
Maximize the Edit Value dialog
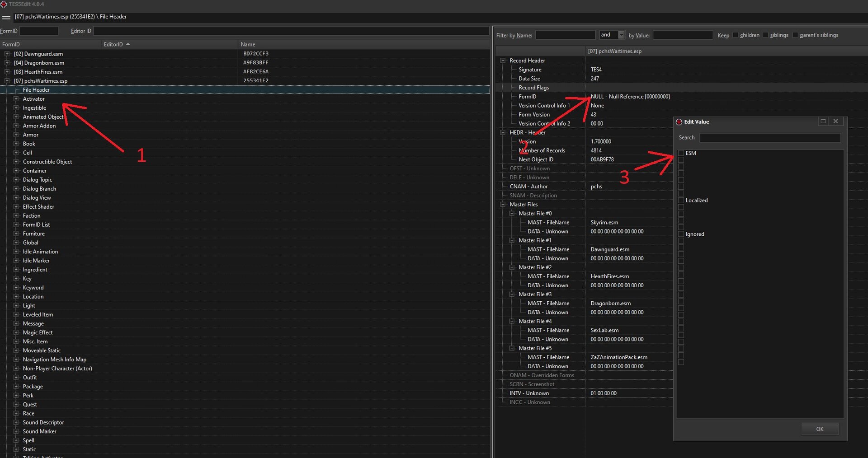(823, 122)
